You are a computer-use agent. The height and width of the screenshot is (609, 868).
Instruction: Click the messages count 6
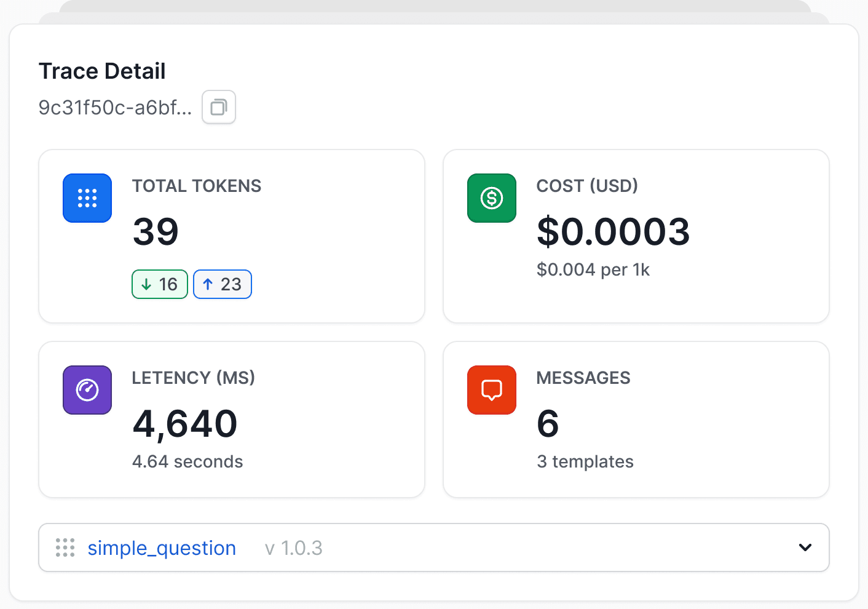point(548,424)
